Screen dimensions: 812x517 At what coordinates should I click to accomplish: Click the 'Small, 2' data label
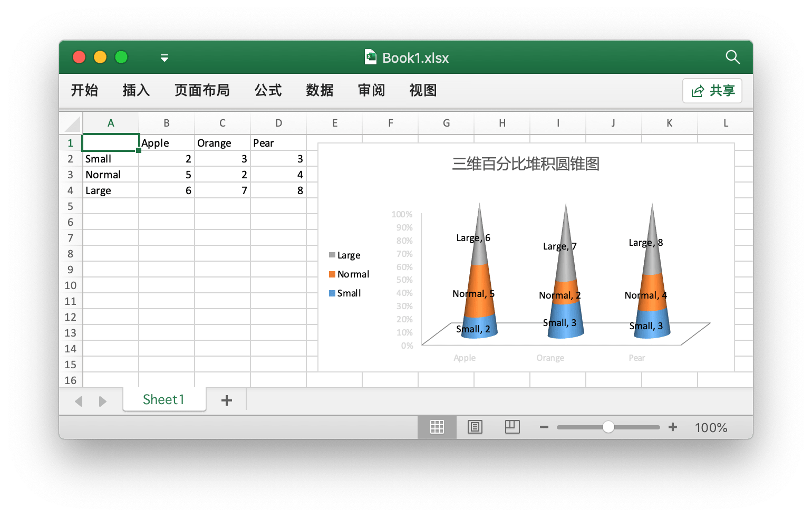tap(473, 329)
